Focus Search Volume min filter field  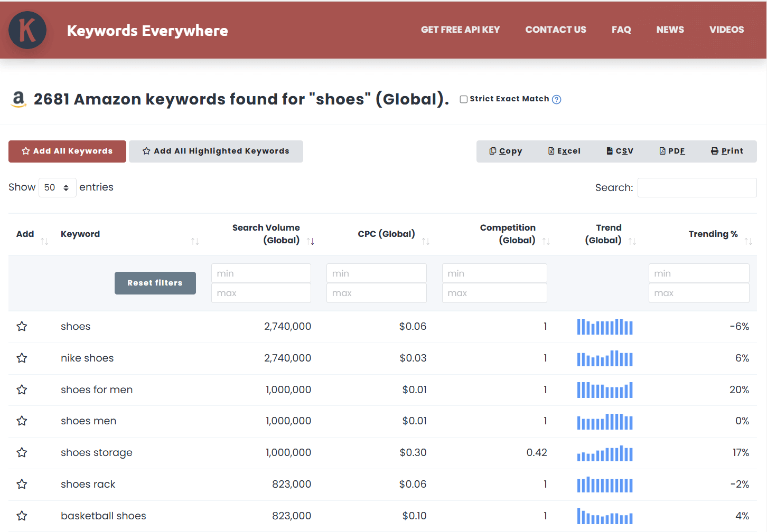(261, 273)
